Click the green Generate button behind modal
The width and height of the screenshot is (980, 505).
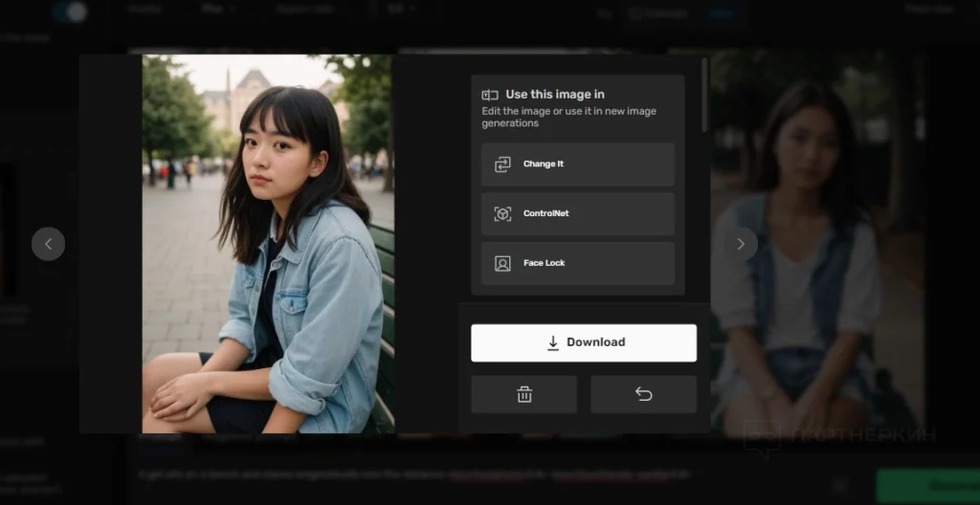point(928,486)
